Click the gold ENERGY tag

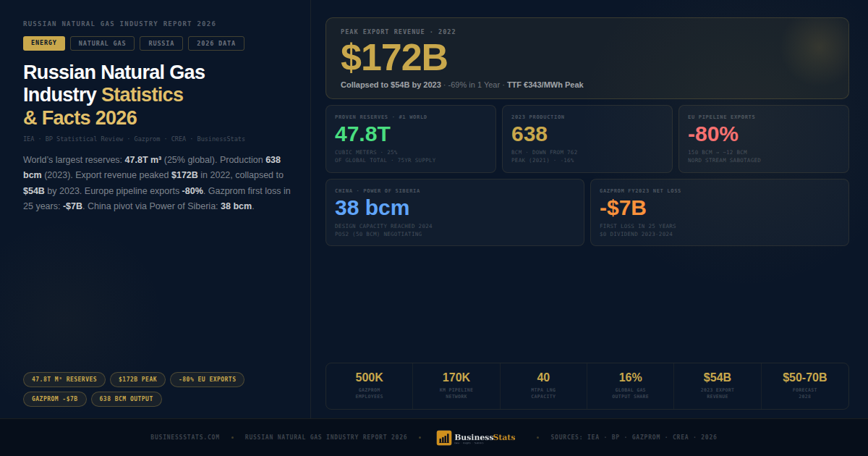[43, 43]
